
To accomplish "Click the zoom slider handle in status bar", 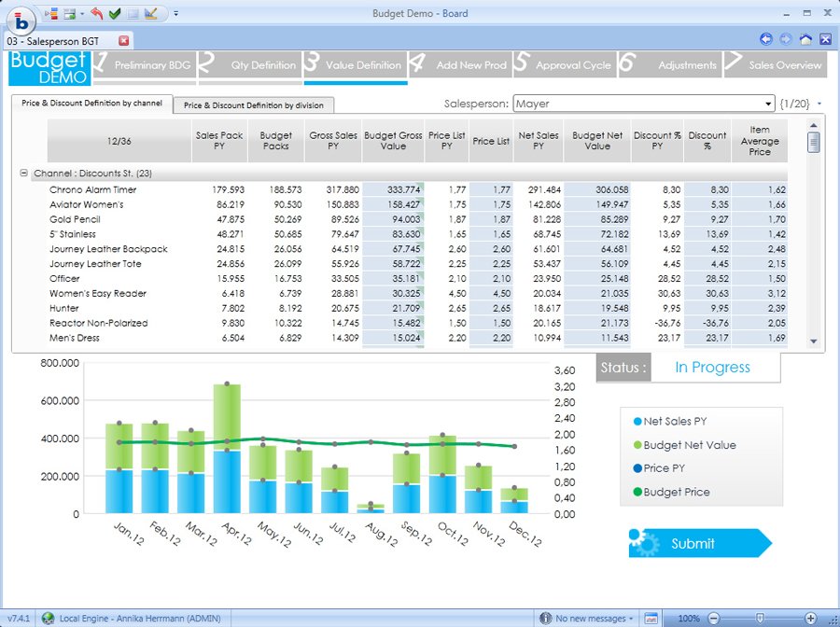I will click(761, 619).
